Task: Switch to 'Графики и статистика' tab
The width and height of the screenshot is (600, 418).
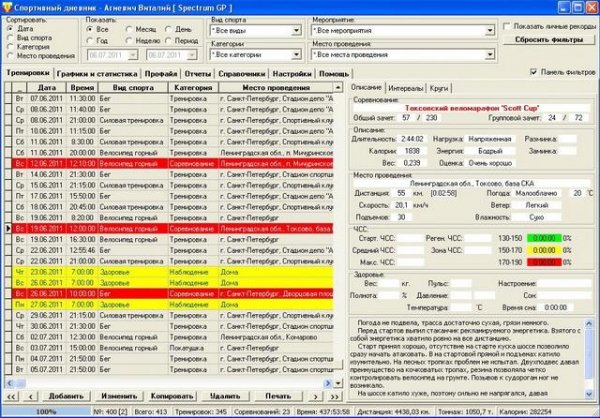Action: 98,74
